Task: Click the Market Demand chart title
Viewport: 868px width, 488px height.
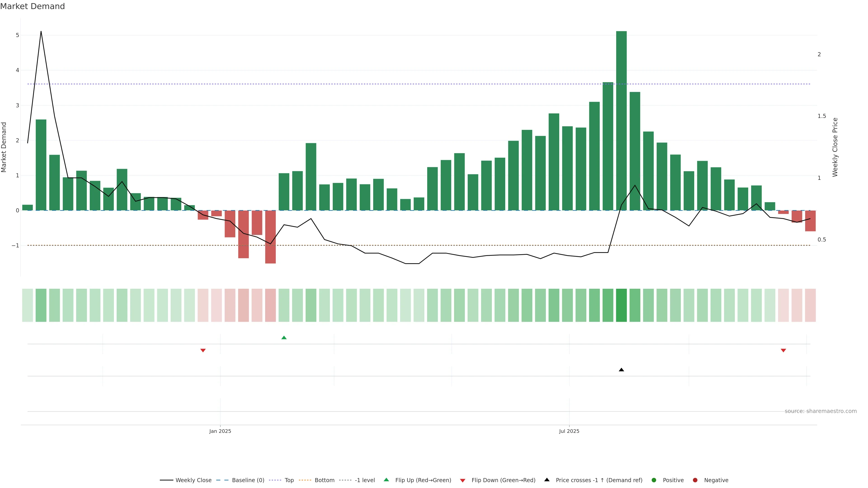Action: [x=32, y=6]
